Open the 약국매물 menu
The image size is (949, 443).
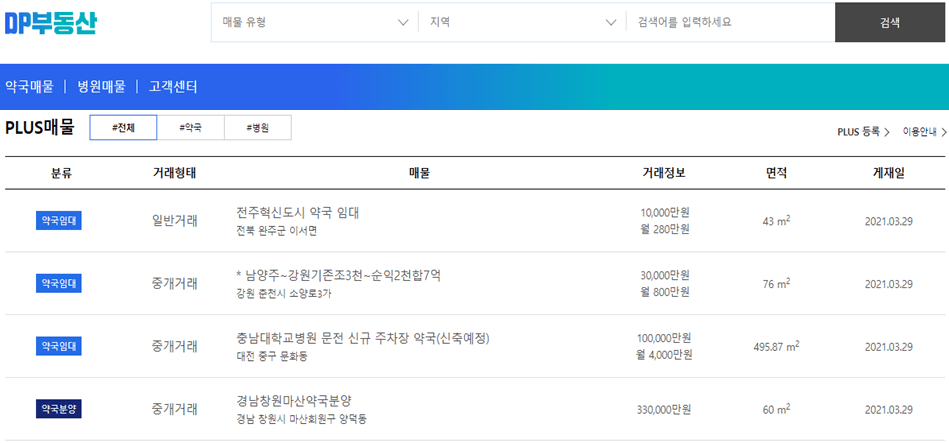(x=29, y=87)
